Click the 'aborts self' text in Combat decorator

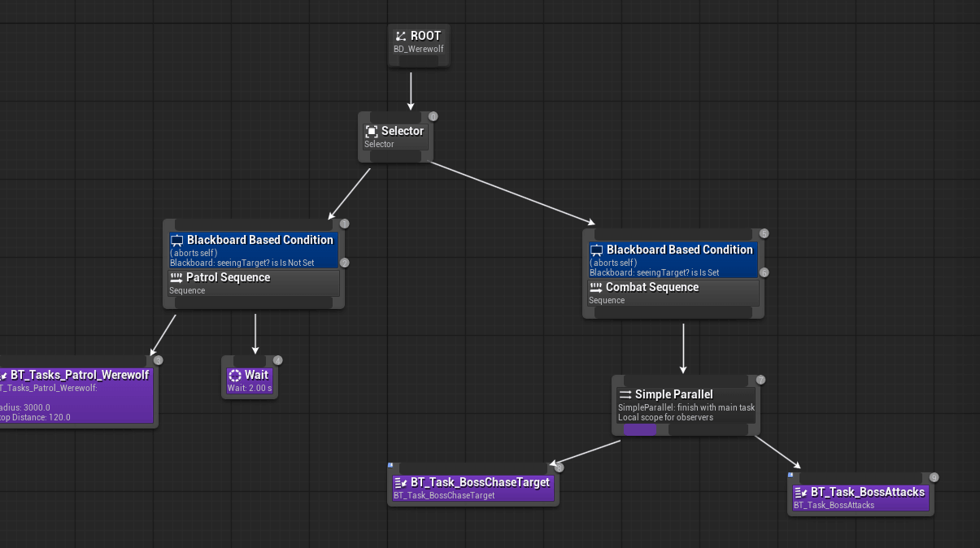click(613, 263)
